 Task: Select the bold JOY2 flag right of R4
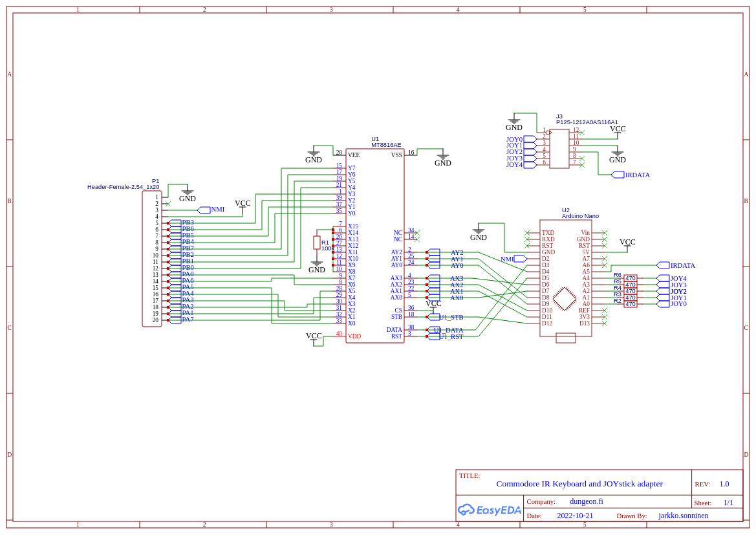tap(672, 291)
